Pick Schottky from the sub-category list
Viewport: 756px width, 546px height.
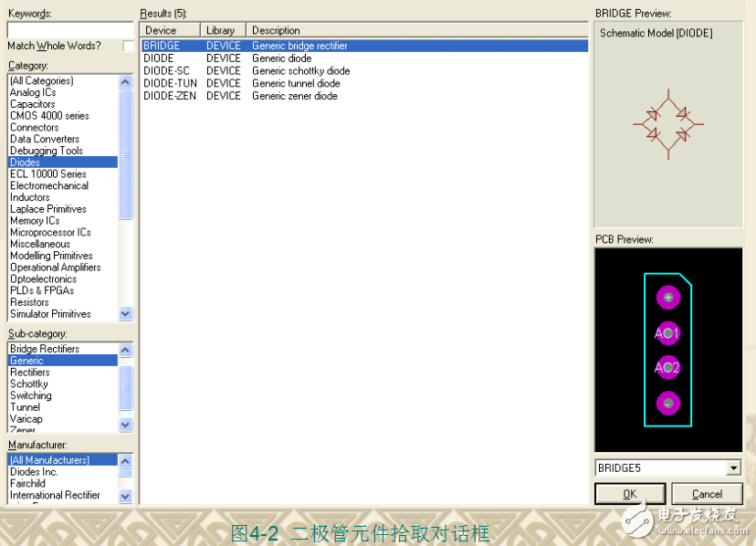click(x=29, y=384)
